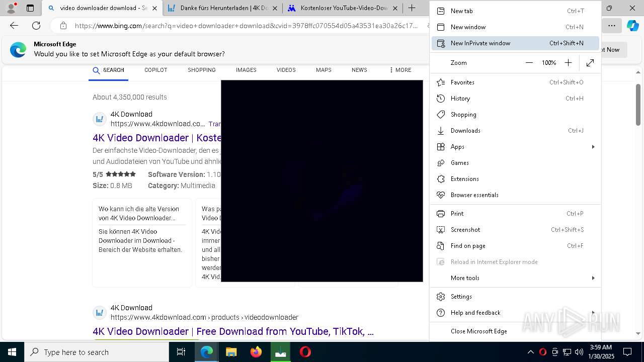Click the download arrow icon beside Downloads
The height and width of the screenshot is (362, 644).
pyautogui.click(x=441, y=131)
